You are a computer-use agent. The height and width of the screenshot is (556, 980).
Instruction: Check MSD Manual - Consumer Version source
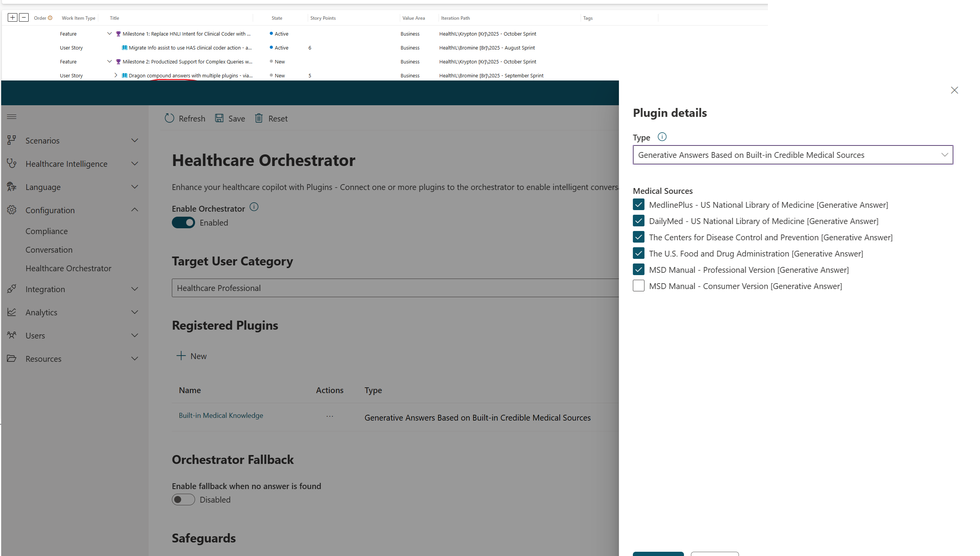pos(639,286)
